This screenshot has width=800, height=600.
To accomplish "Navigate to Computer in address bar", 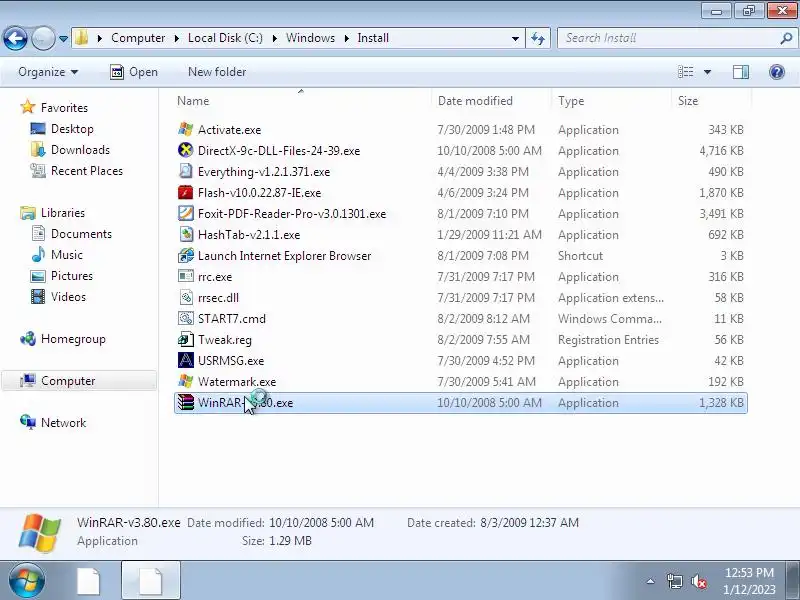I will (x=138, y=38).
